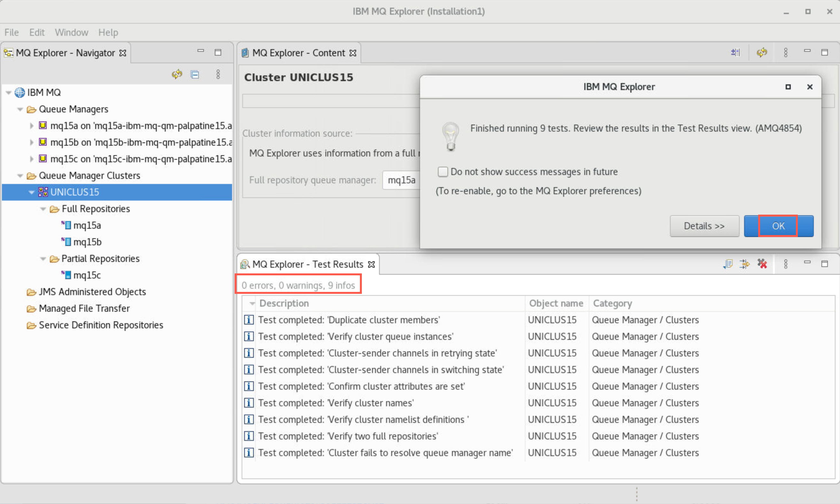
Task: Select mq15c partial repository icon
Action: point(66,275)
